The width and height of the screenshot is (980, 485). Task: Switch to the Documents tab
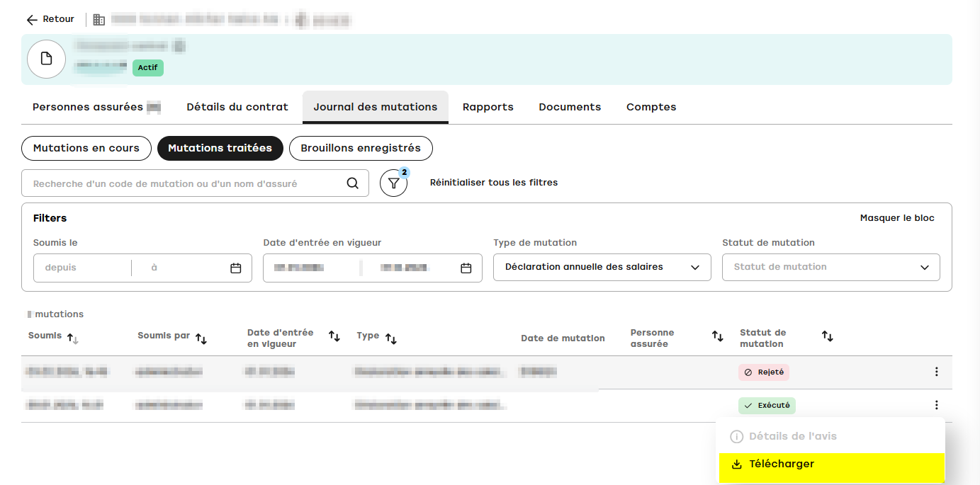point(570,107)
